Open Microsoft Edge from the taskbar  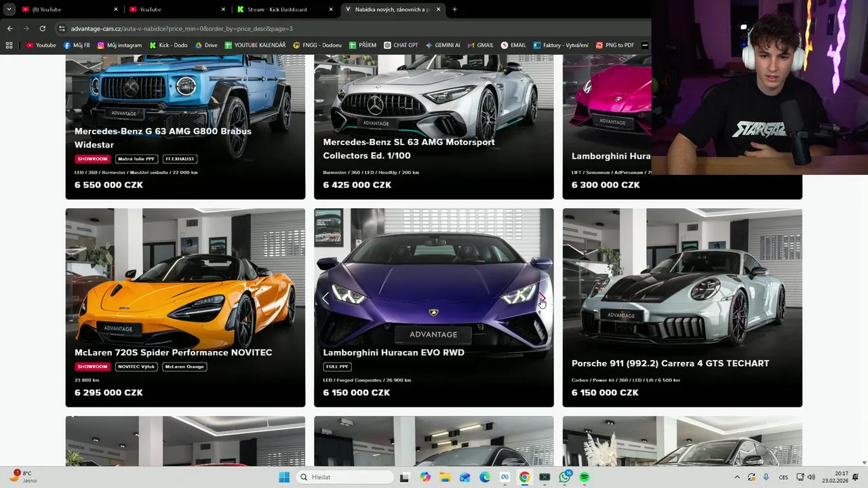coord(485,477)
